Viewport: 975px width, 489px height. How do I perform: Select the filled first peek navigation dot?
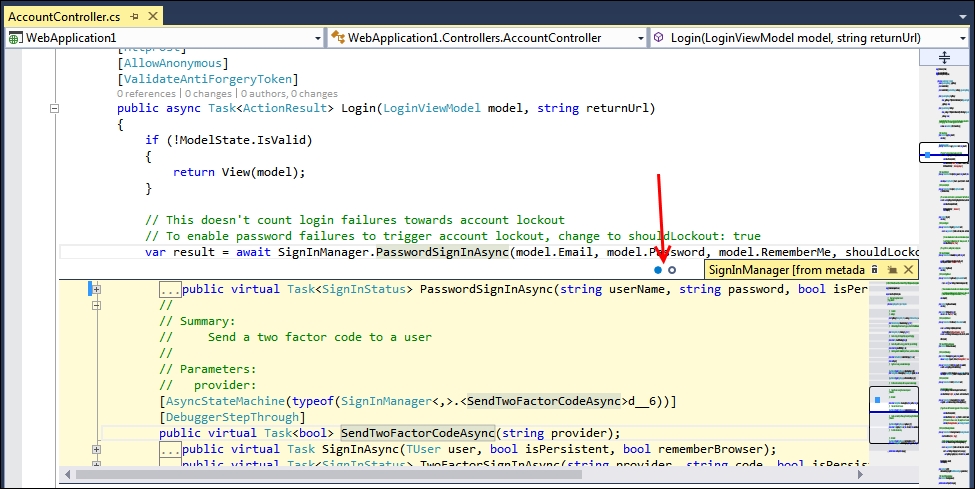point(657,270)
